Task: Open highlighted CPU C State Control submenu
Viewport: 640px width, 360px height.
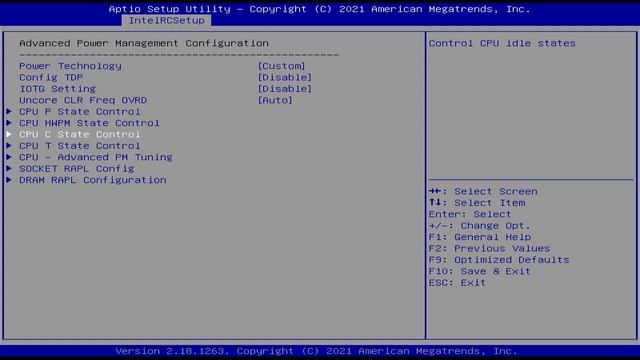Action: click(x=80, y=135)
